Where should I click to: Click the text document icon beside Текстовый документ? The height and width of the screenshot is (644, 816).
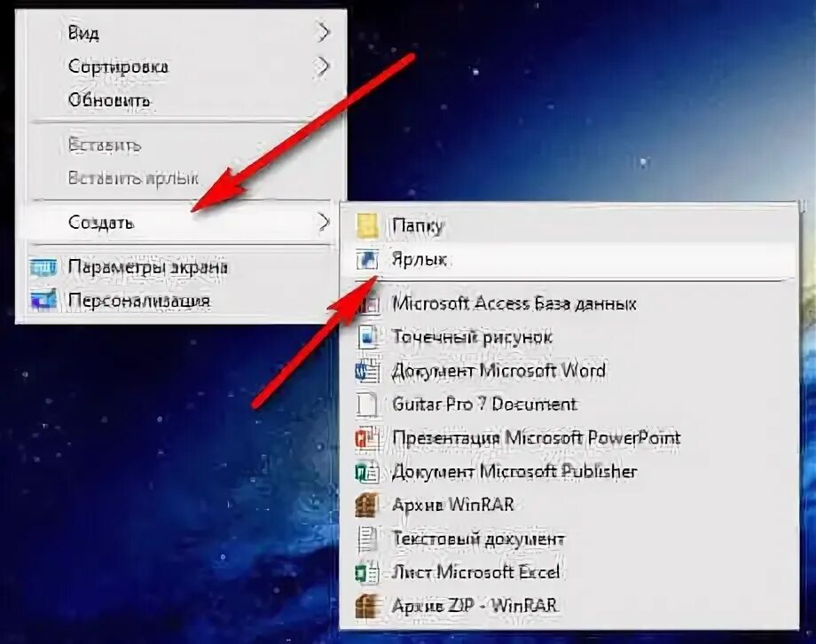point(367,538)
